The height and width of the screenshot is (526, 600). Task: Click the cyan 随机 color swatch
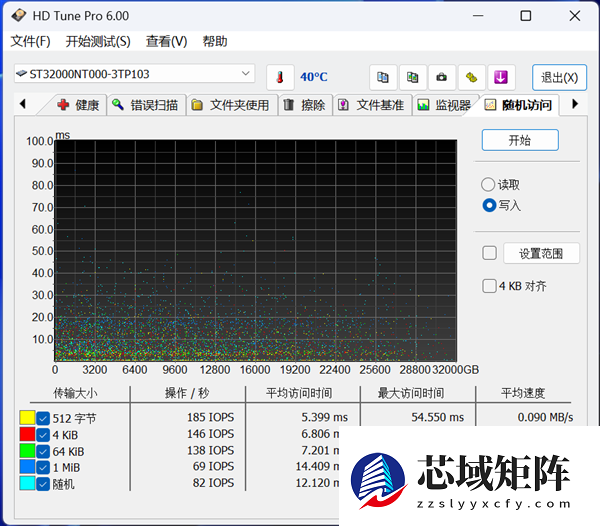27,484
